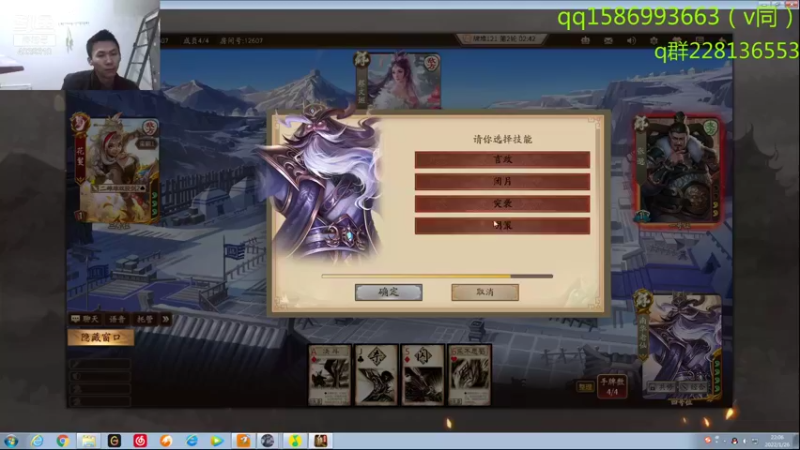
Task: Confirm skill choice with 确定 button
Action: pos(388,292)
